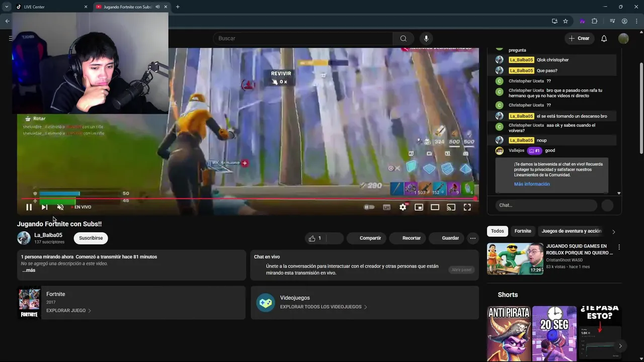Save the video with Guardar
Image resolution: width=644 pixels, height=362 pixels.
(x=446, y=238)
